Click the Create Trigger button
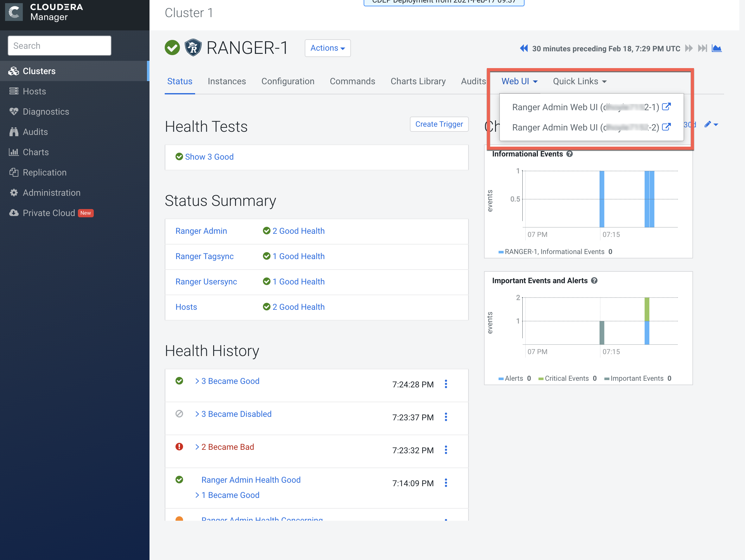The height and width of the screenshot is (560, 745). pos(439,124)
